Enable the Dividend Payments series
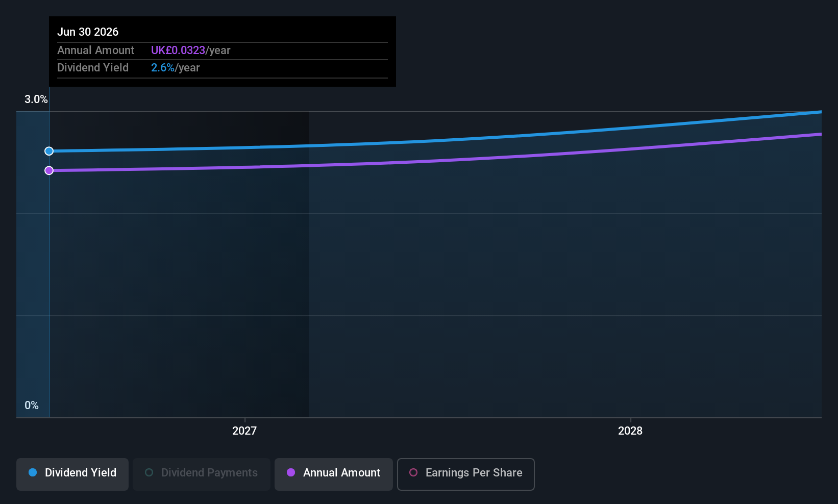The height and width of the screenshot is (504, 838). 202,474
